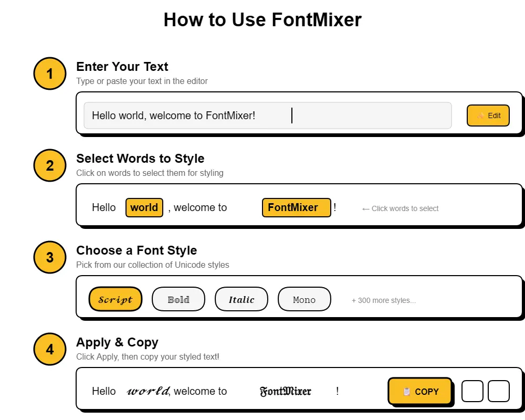Click the step 2 numbered circle

pos(49,165)
